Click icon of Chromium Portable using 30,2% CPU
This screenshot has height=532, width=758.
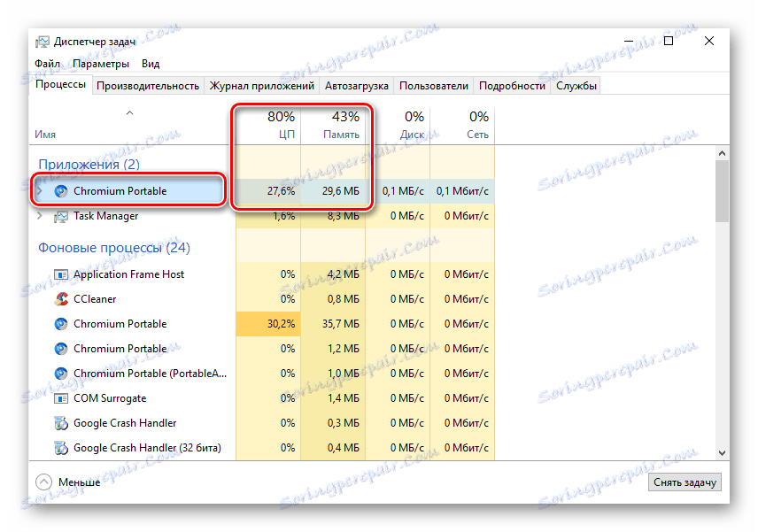tap(61, 324)
